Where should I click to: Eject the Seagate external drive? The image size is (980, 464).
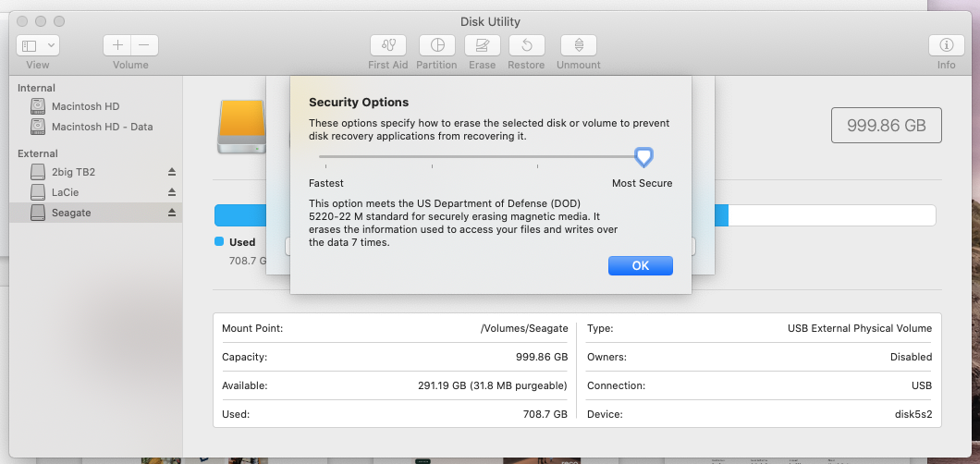171,213
